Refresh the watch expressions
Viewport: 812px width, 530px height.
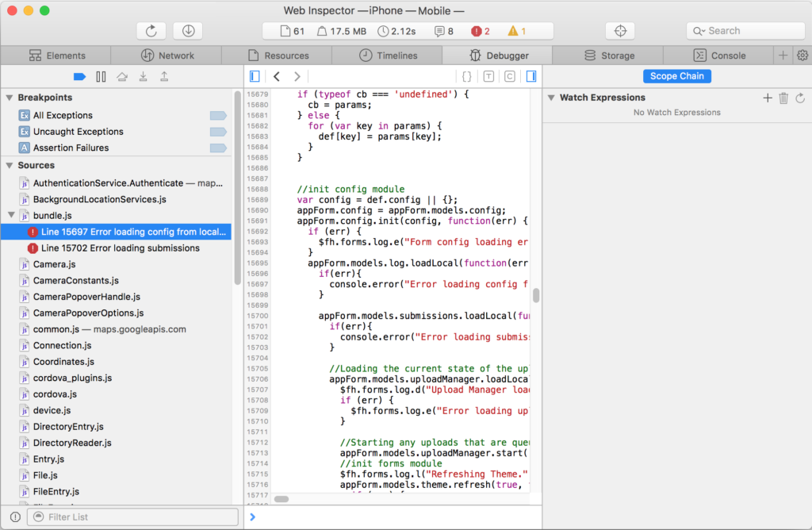pyautogui.click(x=799, y=98)
